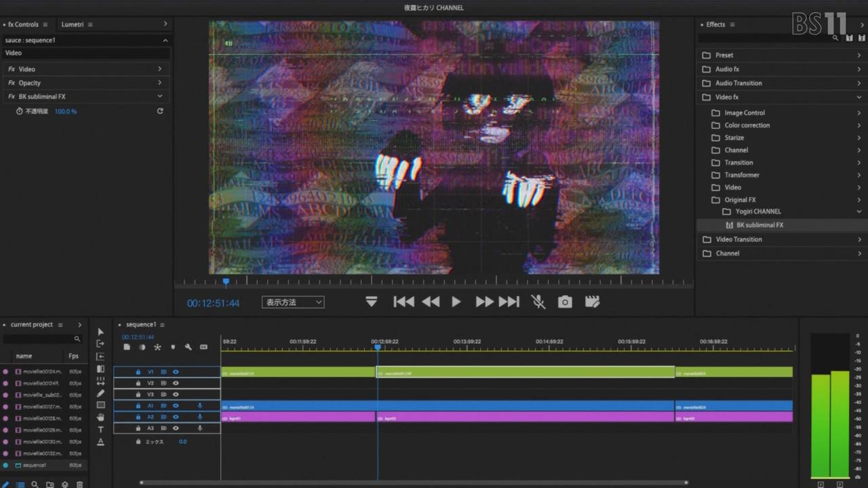The image size is (868, 488).
Task: Toggle lock on track A3
Action: [x=138, y=428]
